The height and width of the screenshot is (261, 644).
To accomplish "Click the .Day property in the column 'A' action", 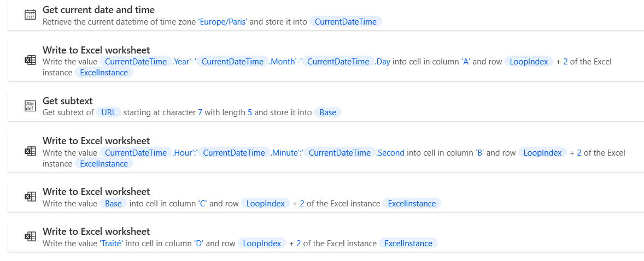I will tap(383, 62).
